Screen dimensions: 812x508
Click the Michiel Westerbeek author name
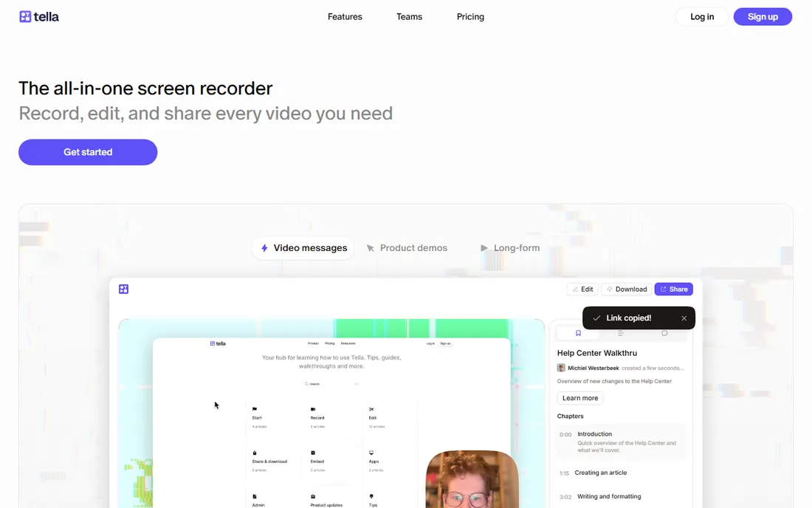pos(593,368)
